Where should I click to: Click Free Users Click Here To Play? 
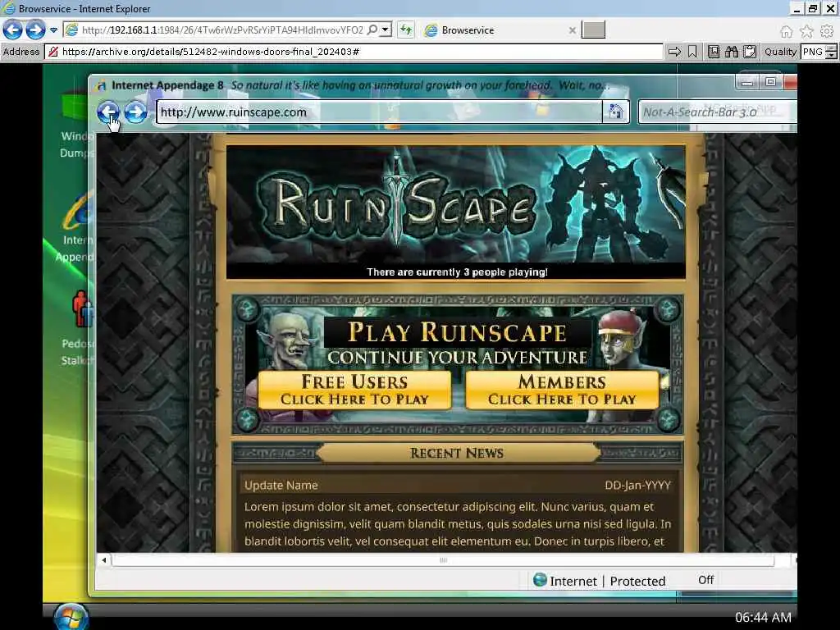[x=354, y=390]
